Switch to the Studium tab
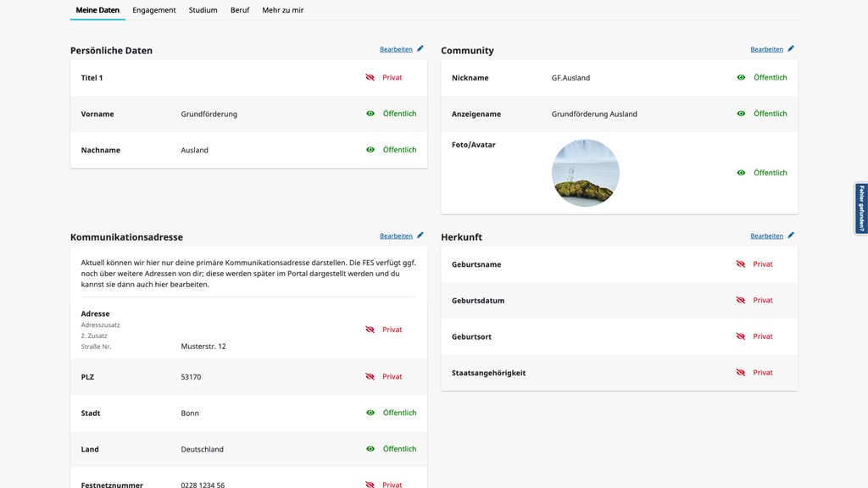Viewport: 868px width, 488px height. point(203,10)
